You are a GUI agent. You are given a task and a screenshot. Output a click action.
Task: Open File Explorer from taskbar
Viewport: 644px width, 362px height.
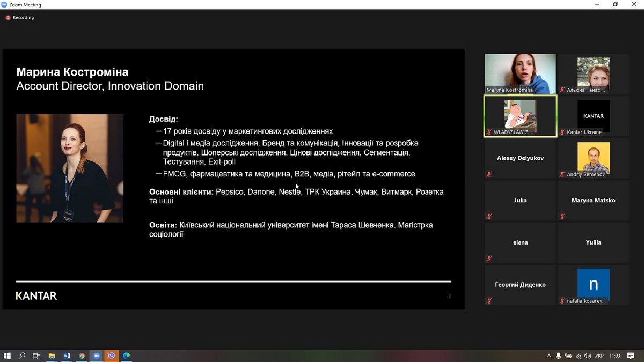pyautogui.click(x=52, y=356)
